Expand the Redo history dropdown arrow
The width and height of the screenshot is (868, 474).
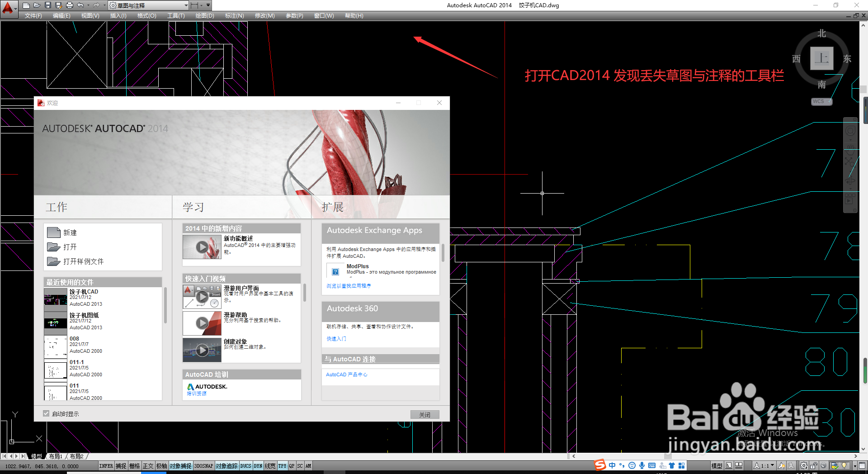tap(104, 5)
